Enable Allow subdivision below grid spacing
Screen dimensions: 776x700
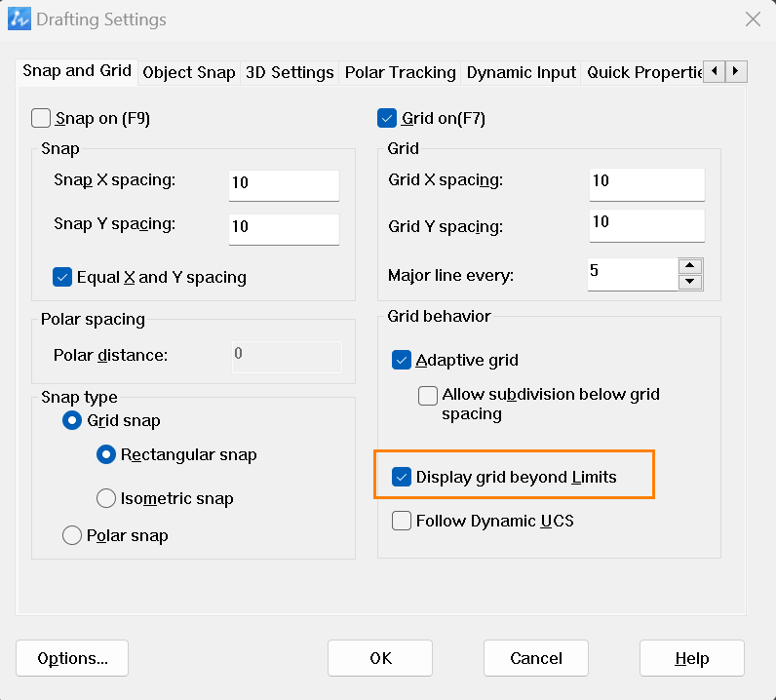coord(428,396)
